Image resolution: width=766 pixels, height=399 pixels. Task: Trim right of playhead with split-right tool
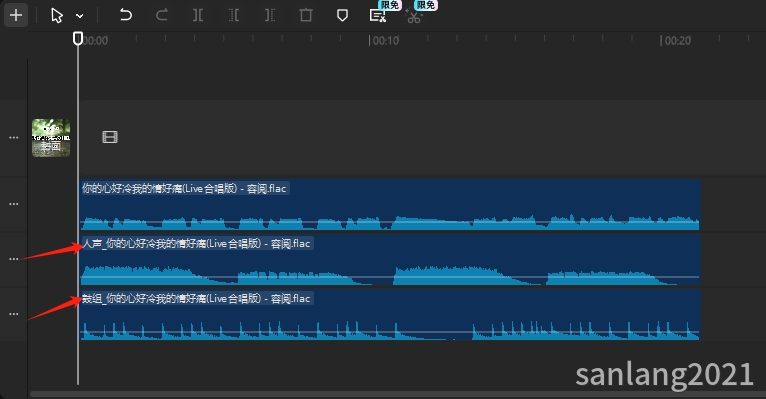point(270,16)
